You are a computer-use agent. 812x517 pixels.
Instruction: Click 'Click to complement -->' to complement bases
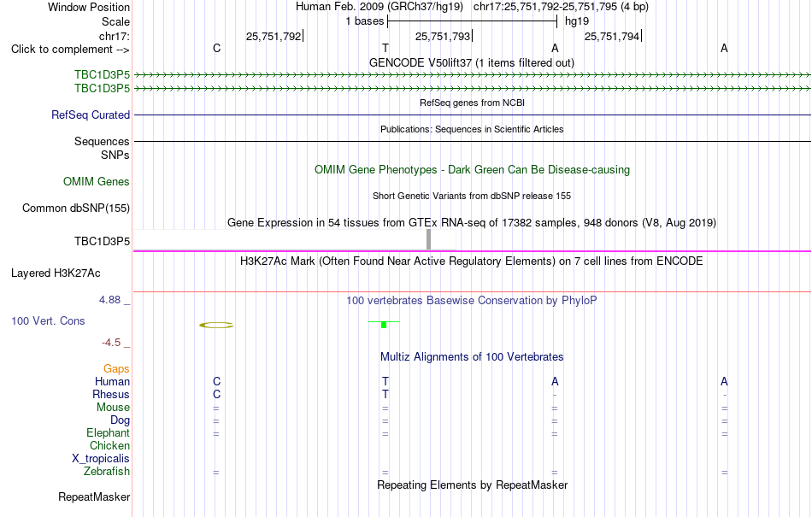click(70, 50)
